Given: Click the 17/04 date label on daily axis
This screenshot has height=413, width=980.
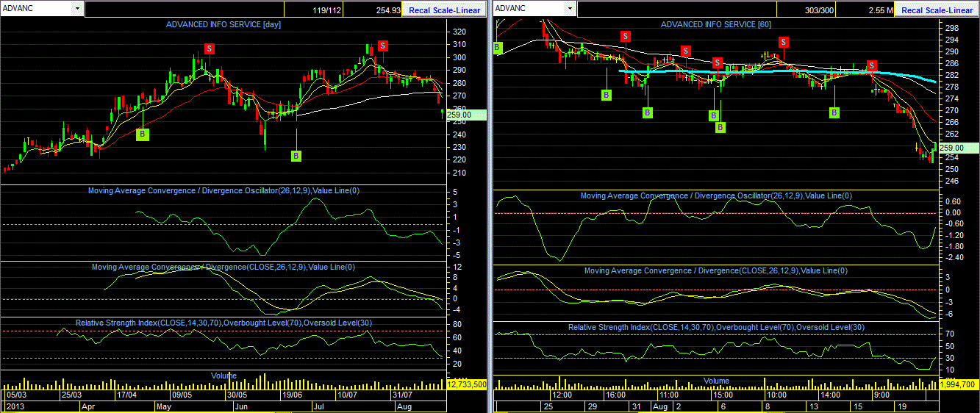Looking at the screenshot, I should coord(127,395).
